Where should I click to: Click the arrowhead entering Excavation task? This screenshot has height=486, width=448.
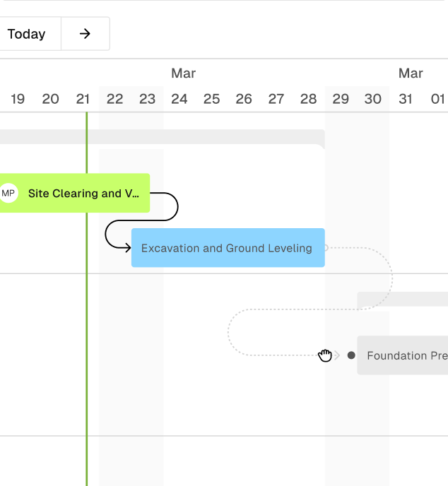pyautogui.click(x=127, y=248)
